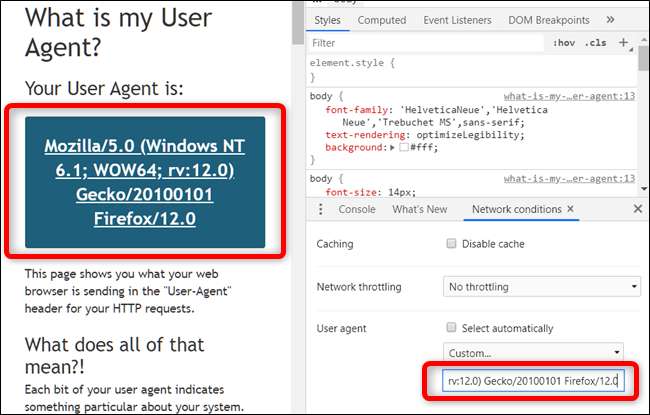Viewport: 650px width, 415px height.
Task: Open the No throttling dropdown
Action: coord(542,287)
